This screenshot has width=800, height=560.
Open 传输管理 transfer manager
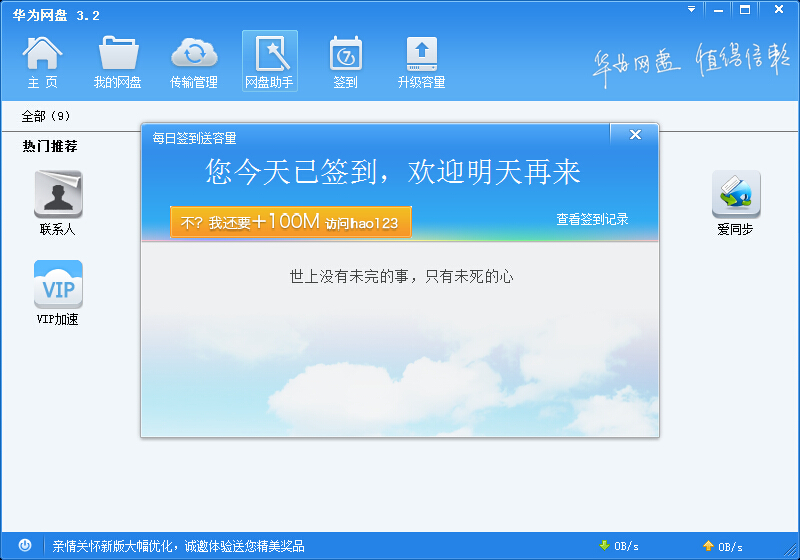click(x=194, y=62)
